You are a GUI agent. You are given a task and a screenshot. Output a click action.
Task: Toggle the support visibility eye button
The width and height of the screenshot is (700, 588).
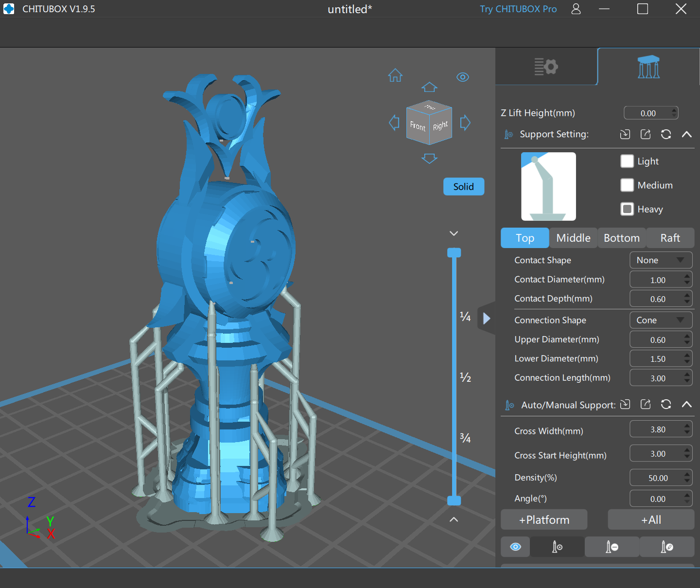[x=515, y=547]
